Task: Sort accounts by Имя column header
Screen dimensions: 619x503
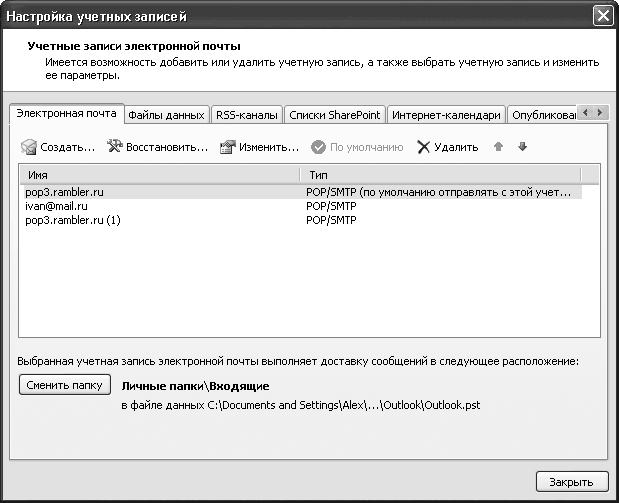Action: [x=160, y=174]
